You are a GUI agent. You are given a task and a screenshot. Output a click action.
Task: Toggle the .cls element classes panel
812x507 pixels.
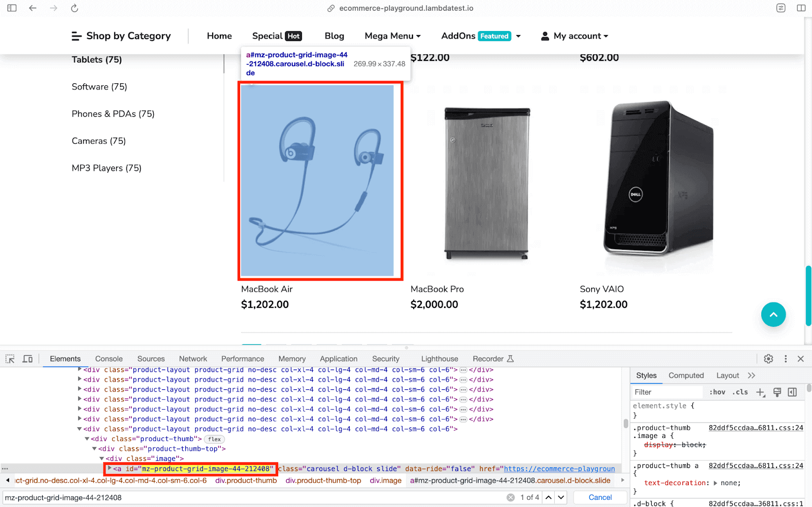pos(740,392)
